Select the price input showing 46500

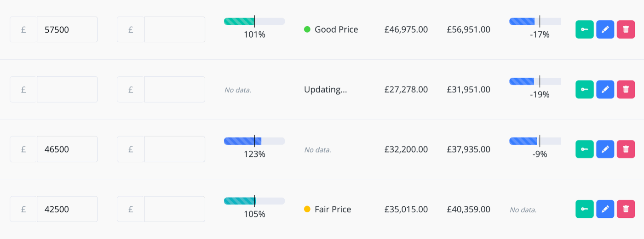pos(67,149)
